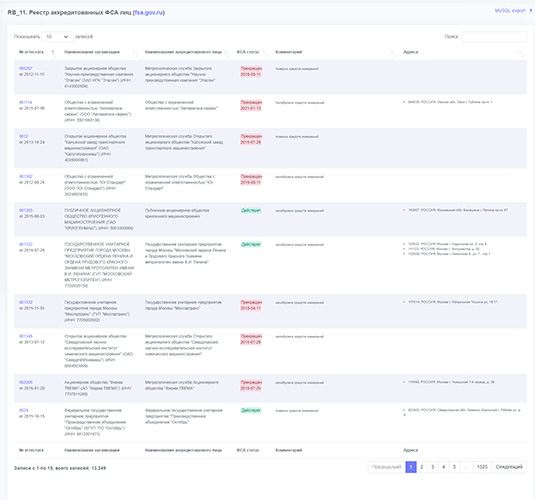Open the records-per-page dropdown

tap(57, 37)
